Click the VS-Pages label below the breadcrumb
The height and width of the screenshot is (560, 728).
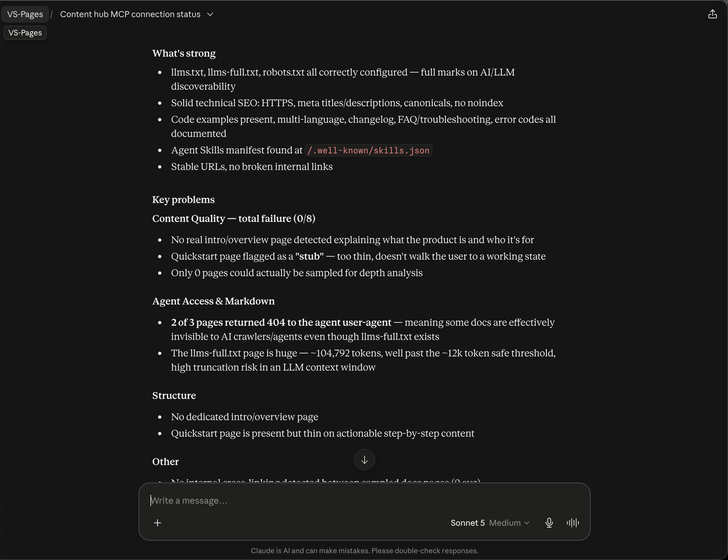click(25, 33)
